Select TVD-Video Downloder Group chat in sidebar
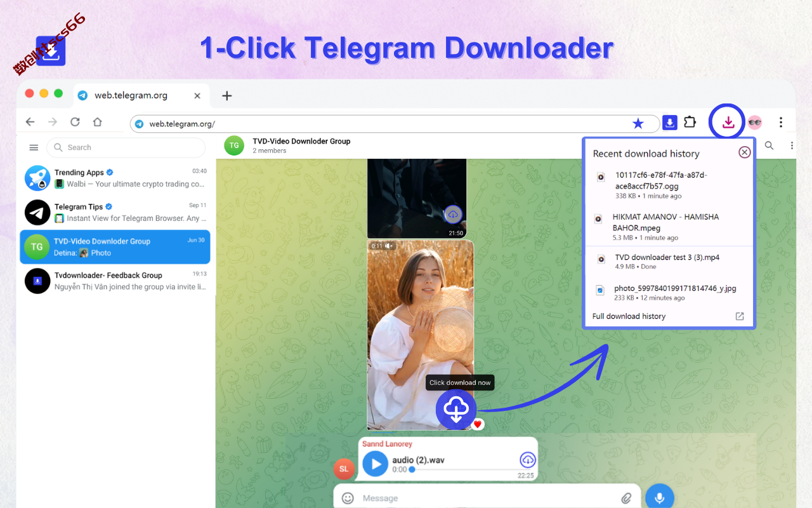 click(115, 246)
